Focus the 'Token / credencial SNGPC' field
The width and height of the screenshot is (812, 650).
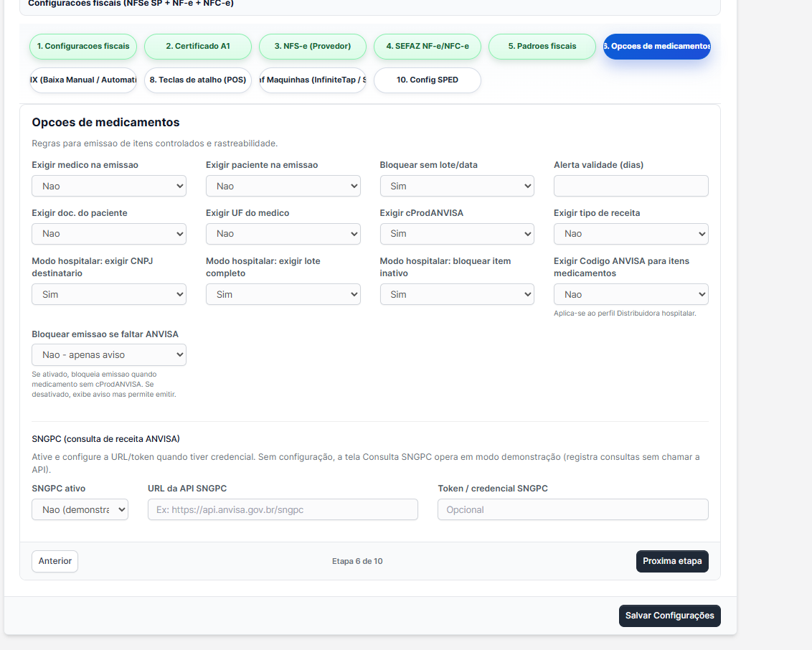pyautogui.click(x=572, y=509)
